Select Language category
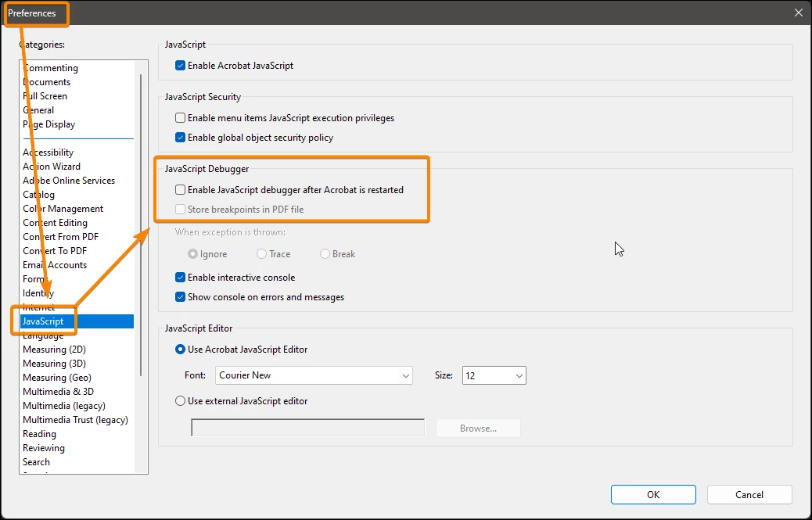 43,335
